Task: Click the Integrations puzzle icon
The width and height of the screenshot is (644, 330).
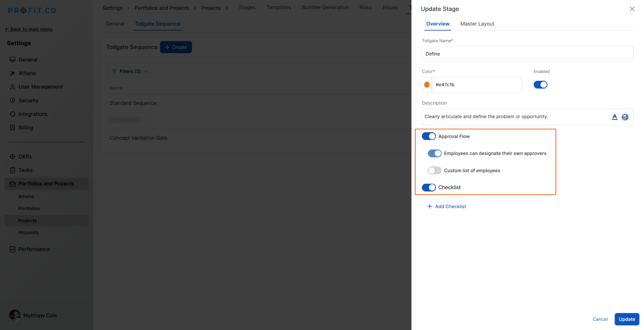Action: (13, 114)
